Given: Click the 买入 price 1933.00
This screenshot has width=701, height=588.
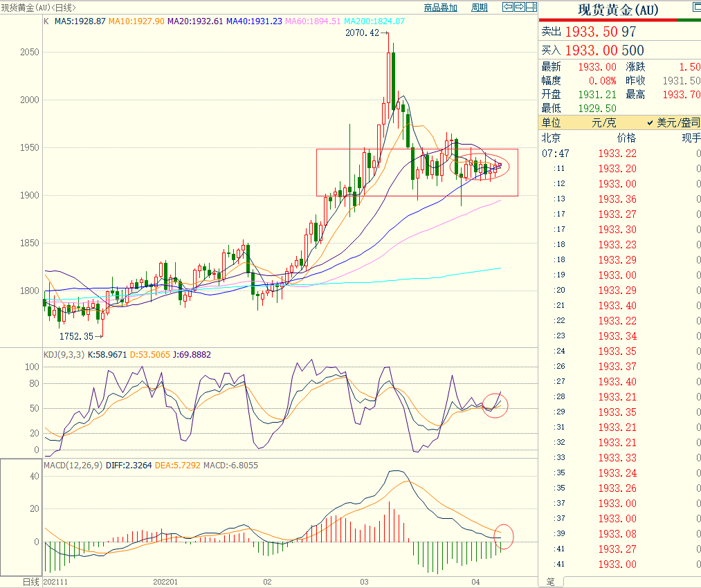Looking at the screenshot, I should (x=591, y=50).
